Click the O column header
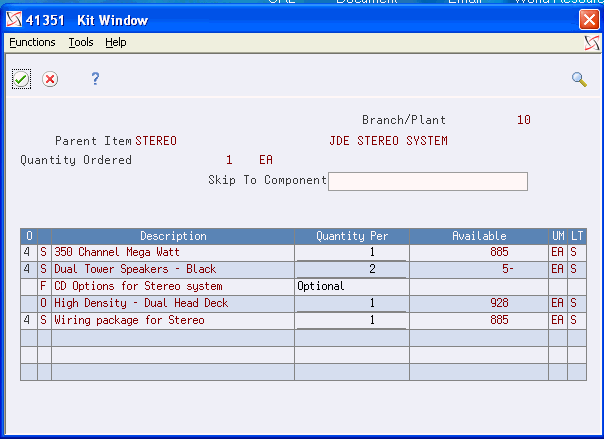604x439 pixels. click(x=29, y=236)
